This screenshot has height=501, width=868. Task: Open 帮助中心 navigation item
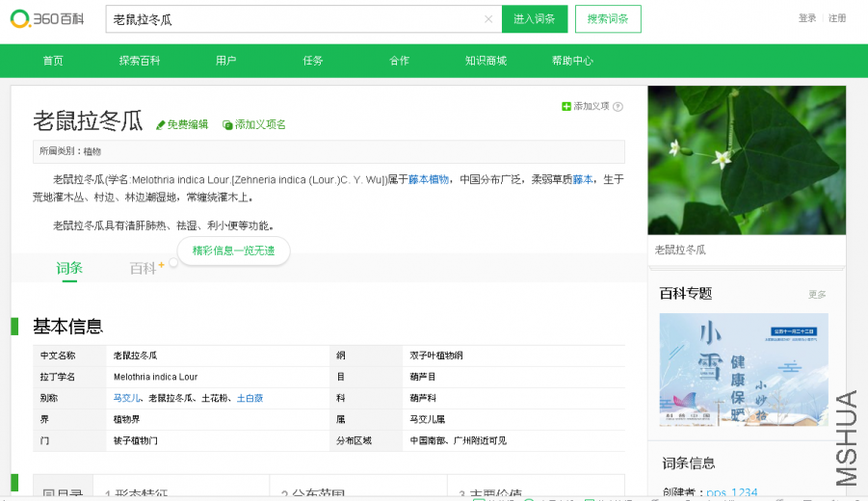point(572,61)
